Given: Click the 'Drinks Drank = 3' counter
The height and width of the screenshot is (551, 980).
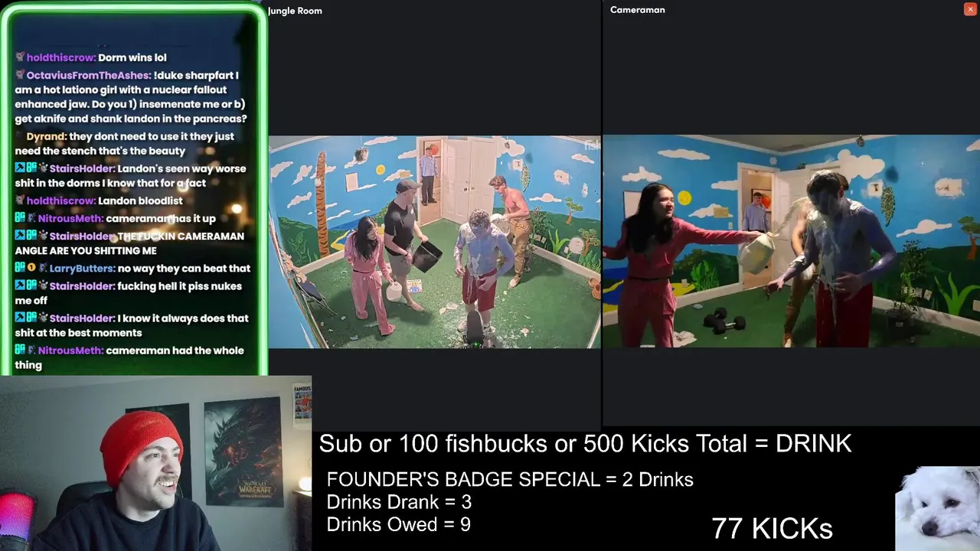Looking at the screenshot, I should point(399,502).
